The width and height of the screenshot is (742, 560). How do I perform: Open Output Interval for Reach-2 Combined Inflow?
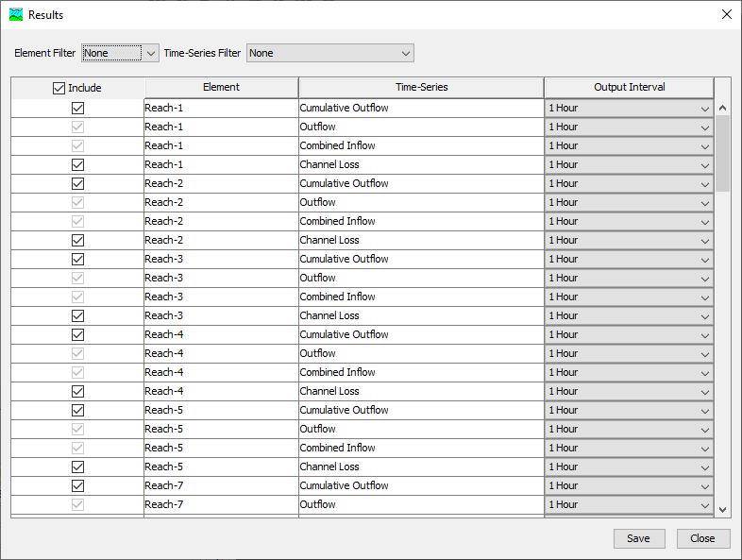pyautogui.click(x=629, y=222)
